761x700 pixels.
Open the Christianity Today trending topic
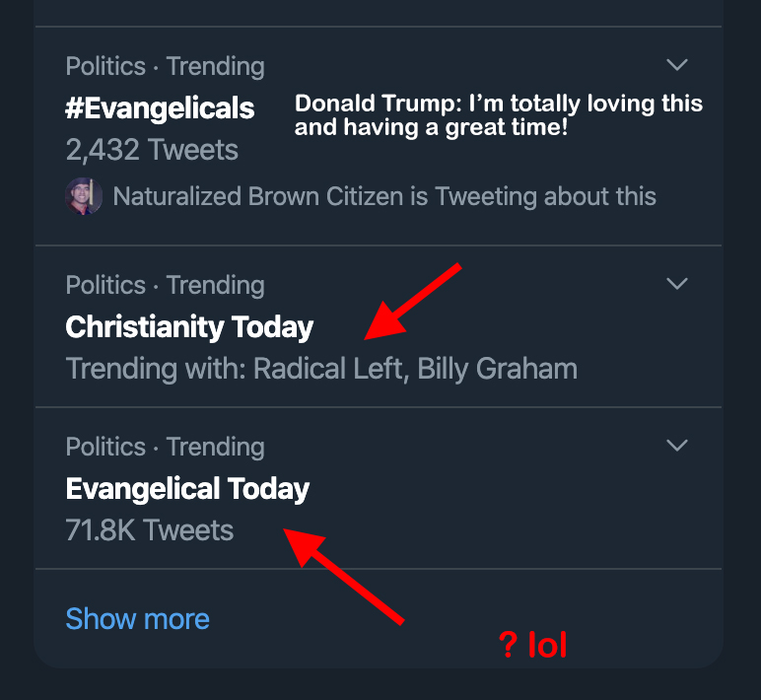[189, 327]
